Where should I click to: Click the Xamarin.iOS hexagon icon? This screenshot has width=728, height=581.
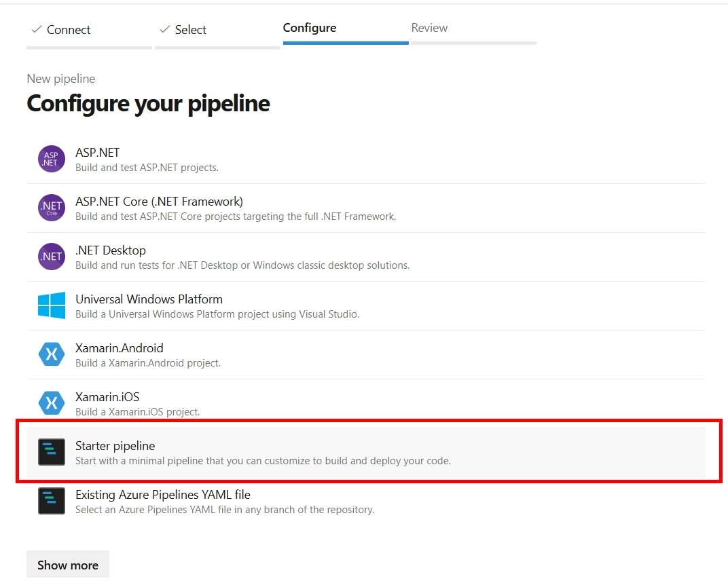[52, 402]
